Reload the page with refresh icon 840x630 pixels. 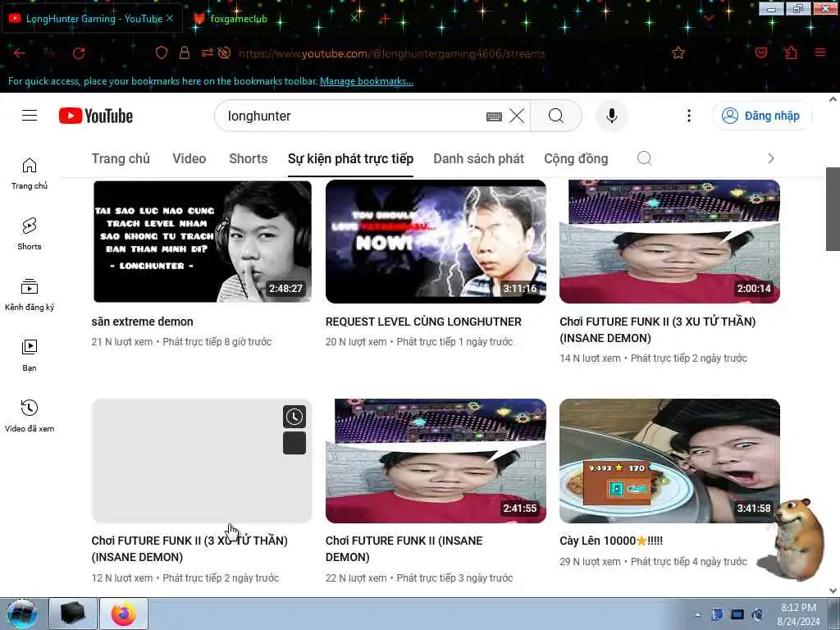point(79,53)
